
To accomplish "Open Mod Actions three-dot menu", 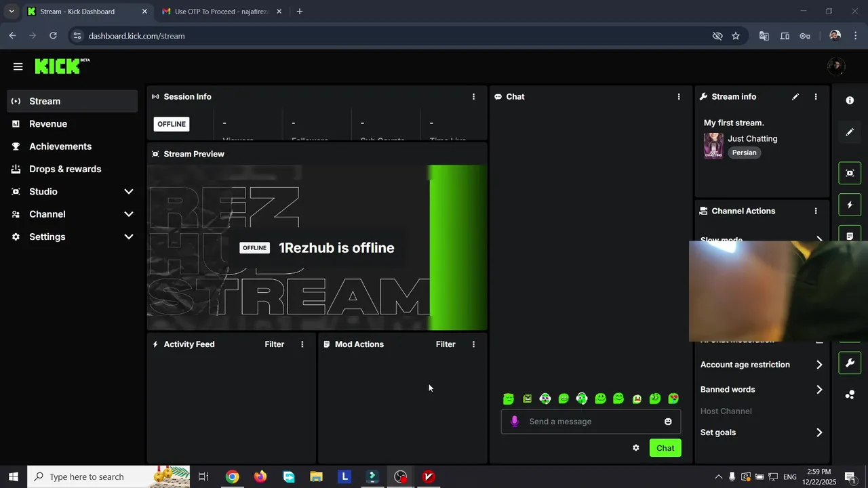I will [473, 344].
